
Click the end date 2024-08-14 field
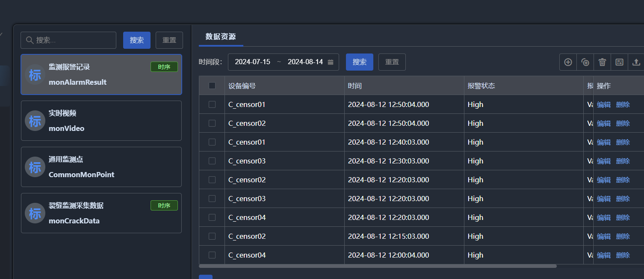pos(305,62)
